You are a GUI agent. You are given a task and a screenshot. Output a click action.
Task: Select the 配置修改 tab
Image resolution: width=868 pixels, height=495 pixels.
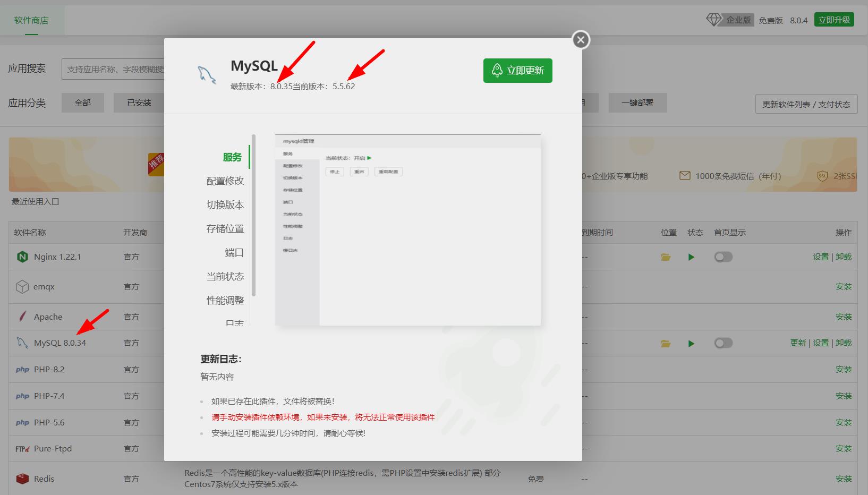point(225,181)
